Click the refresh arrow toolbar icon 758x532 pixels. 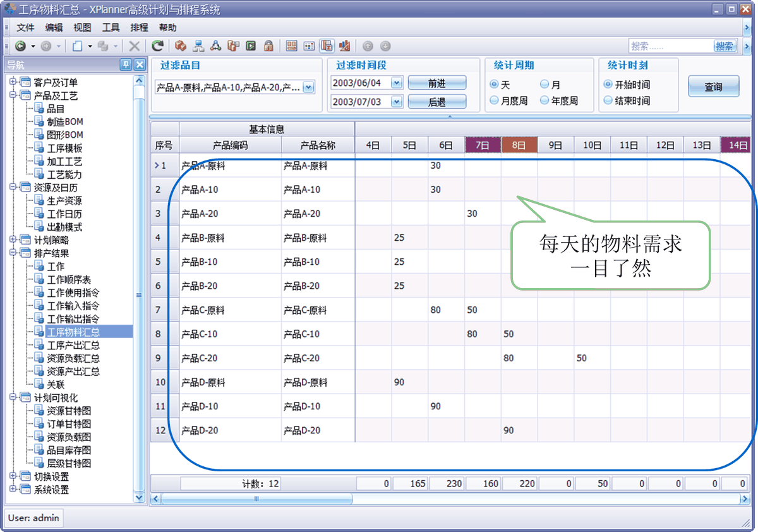pyautogui.click(x=158, y=46)
